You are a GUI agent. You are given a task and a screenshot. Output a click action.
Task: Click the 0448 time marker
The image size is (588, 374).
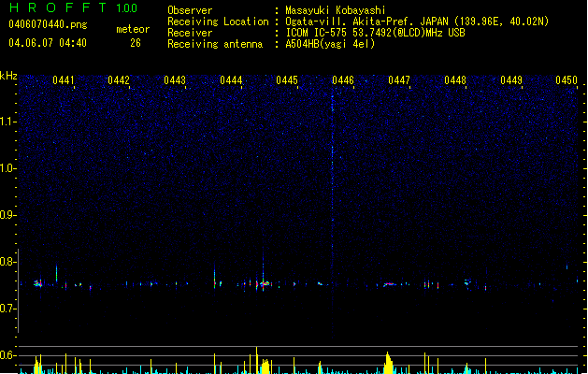pyautogui.click(x=455, y=80)
